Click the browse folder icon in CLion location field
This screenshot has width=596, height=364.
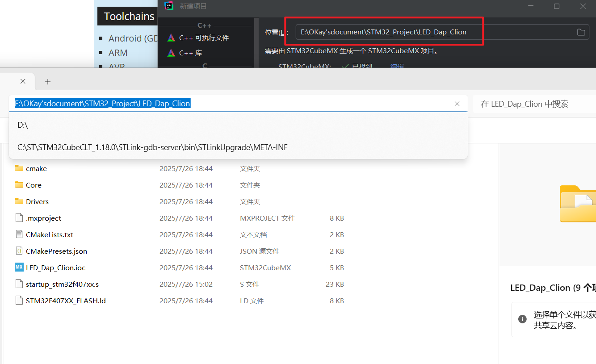(x=581, y=32)
